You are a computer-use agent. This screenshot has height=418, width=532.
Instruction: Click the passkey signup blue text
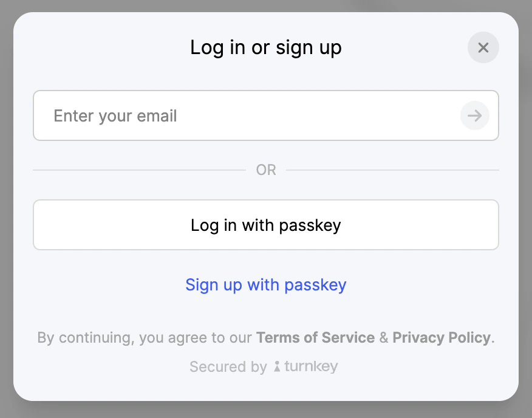(265, 284)
